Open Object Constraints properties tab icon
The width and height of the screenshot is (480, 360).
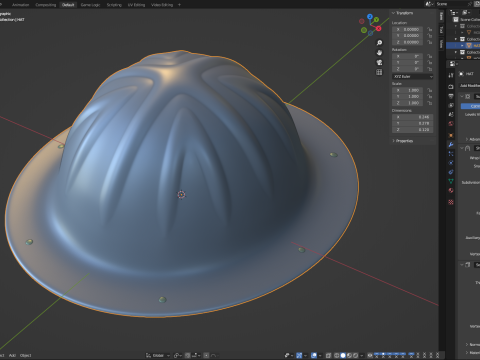451,172
